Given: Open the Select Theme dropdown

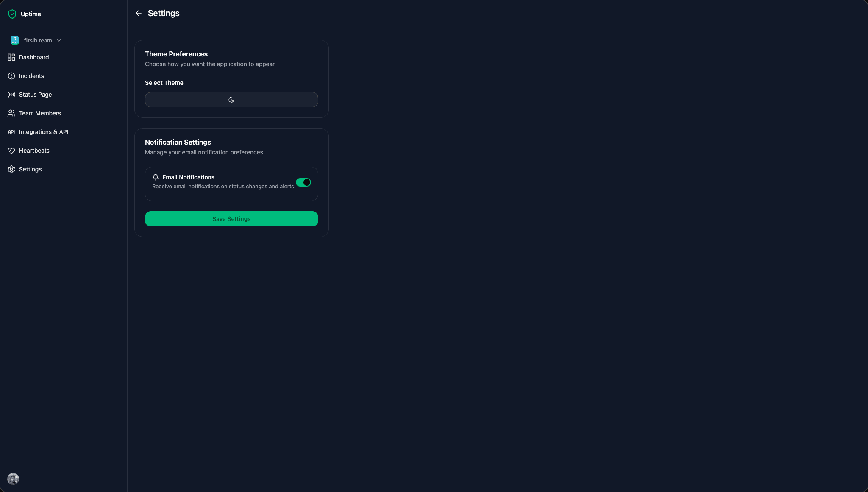Looking at the screenshot, I should pos(231,100).
